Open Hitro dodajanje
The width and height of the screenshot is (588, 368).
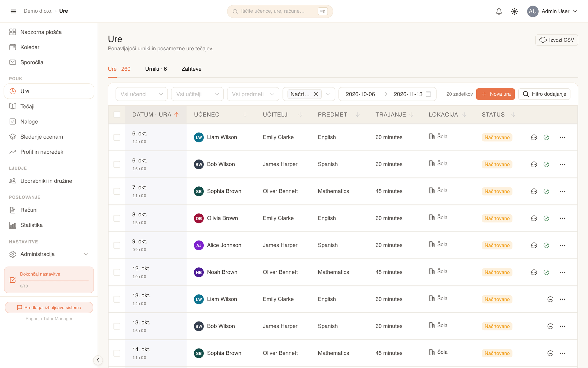544,94
